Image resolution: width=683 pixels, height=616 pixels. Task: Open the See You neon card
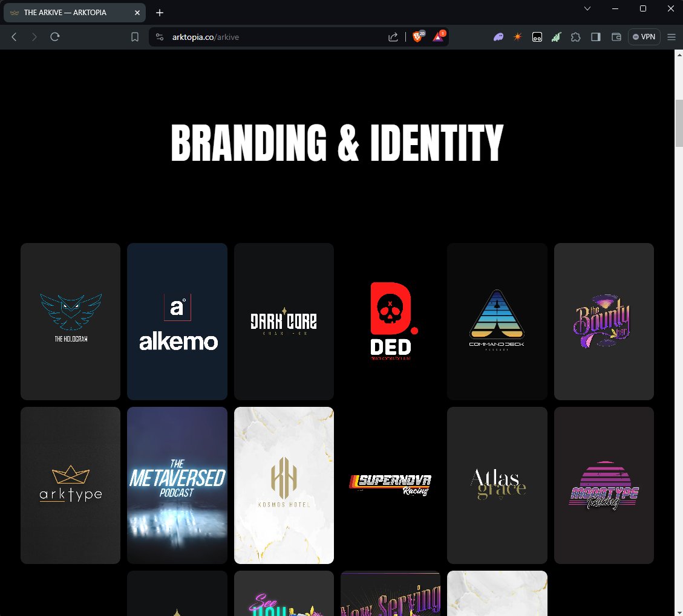[284, 594]
